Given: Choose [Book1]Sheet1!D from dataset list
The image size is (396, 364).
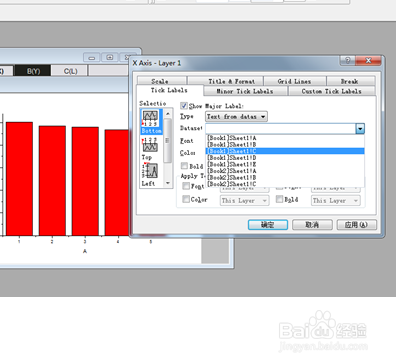Looking at the screenshot, I should click(x=285, y=158).
